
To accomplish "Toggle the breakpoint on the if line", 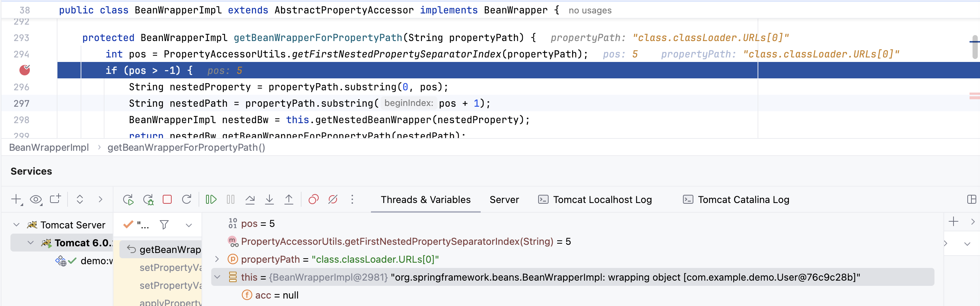I will 25,70.
